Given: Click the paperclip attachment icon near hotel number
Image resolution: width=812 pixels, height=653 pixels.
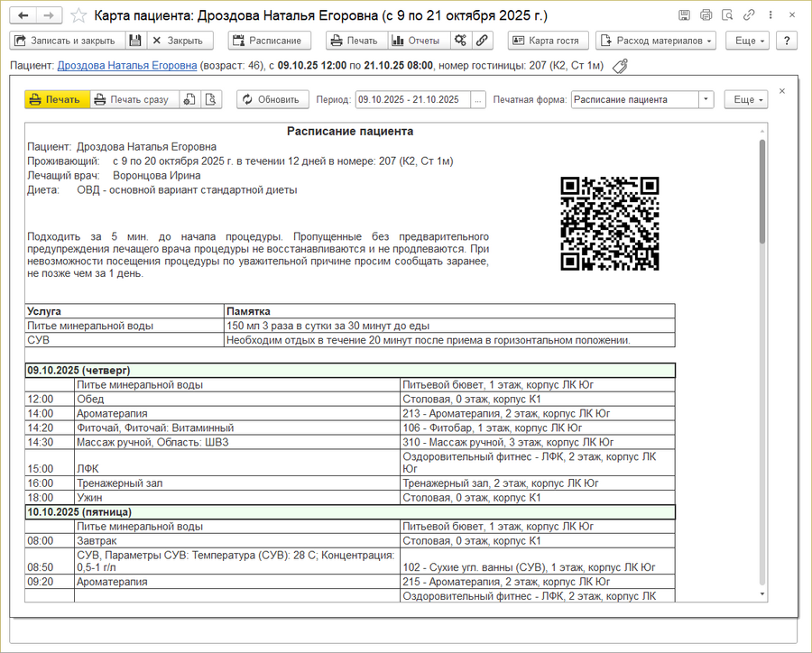Looking at the screenshot, I should pos(619,65).
